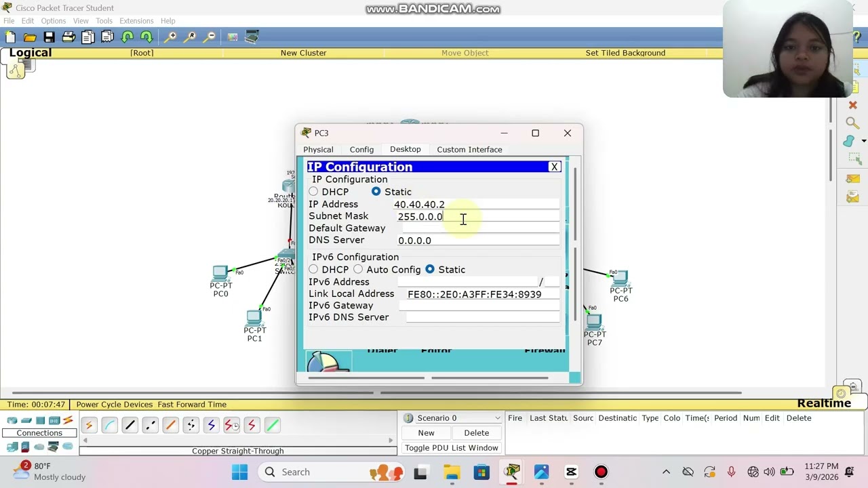This screenshot has width=868, height=488.
Task: Choose the Connections lightning category icon
Action: click(x=68, y=421)
